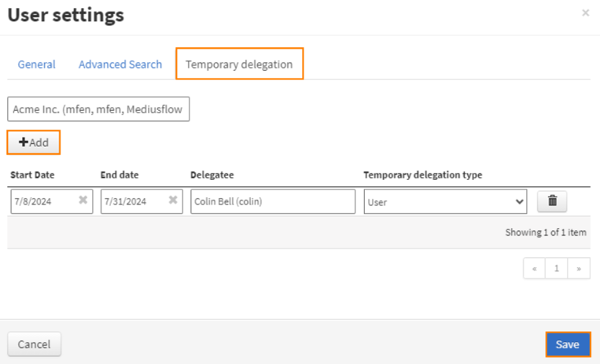The width and height of the screenshot is (600, 364).
Task: Clear the End date value with the X
Action: point(172,201)
